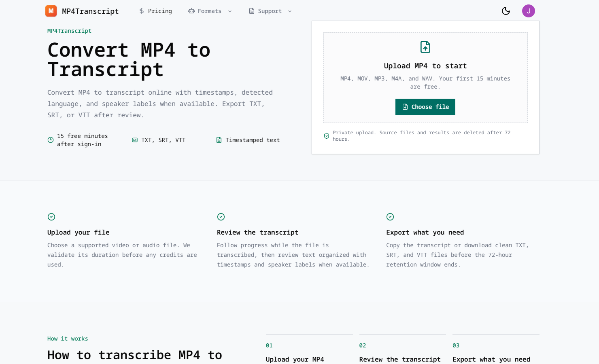599x364 pixels.
Task: Click check icon above Review the transcript
Action: coord(221,217)
